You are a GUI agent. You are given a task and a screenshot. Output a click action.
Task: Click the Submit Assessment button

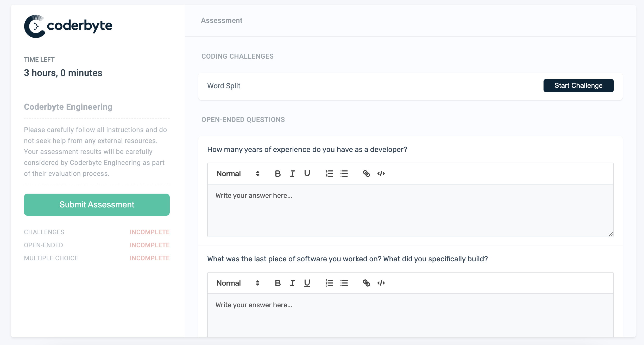coord(96,205)
